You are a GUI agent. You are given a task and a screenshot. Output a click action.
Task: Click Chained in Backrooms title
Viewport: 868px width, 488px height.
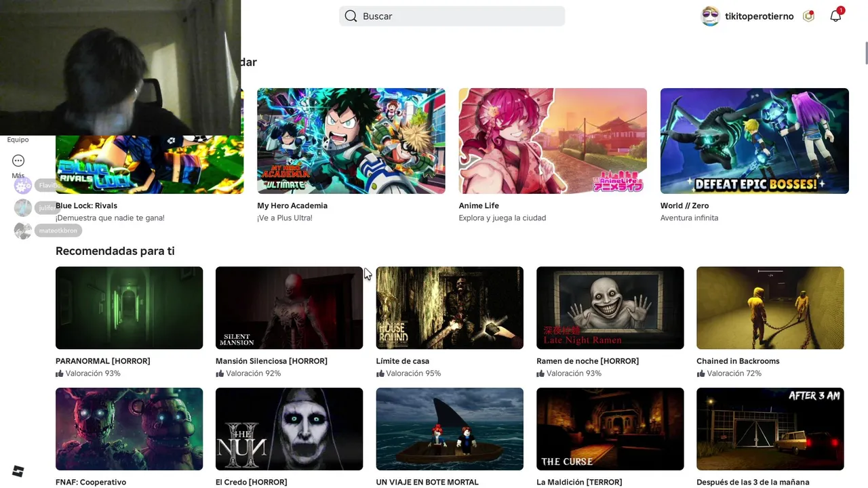tap(738, 361)
